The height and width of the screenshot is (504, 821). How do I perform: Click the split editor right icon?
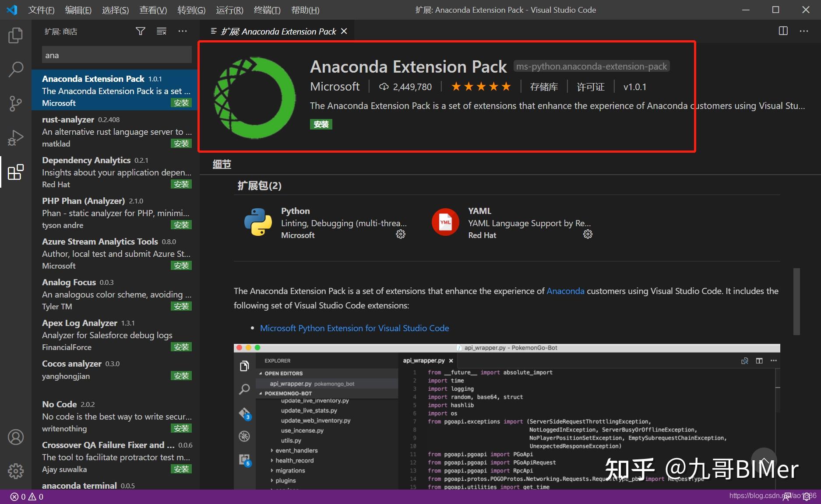click(x=783, y=31)
